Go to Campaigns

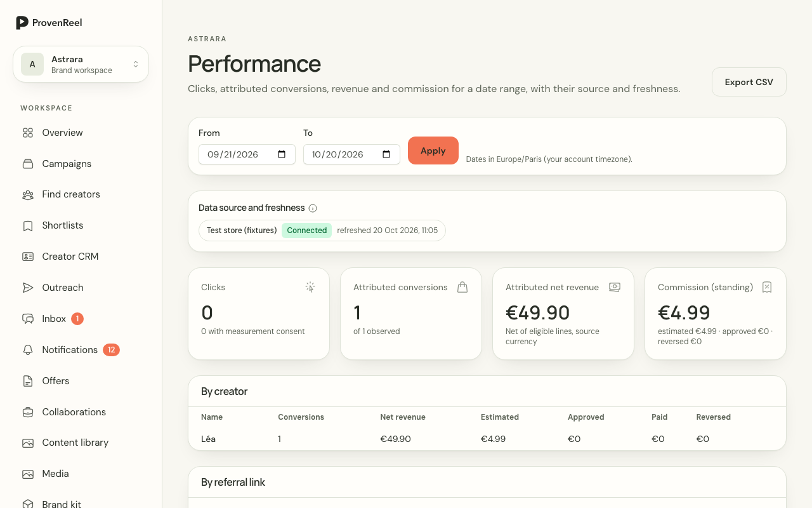pos(67,164)
